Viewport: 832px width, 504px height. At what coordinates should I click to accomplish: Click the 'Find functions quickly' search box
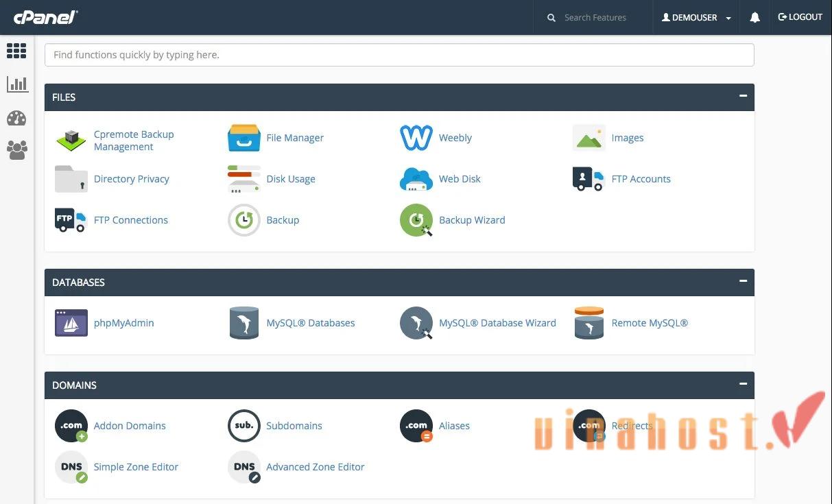(399, 55)
